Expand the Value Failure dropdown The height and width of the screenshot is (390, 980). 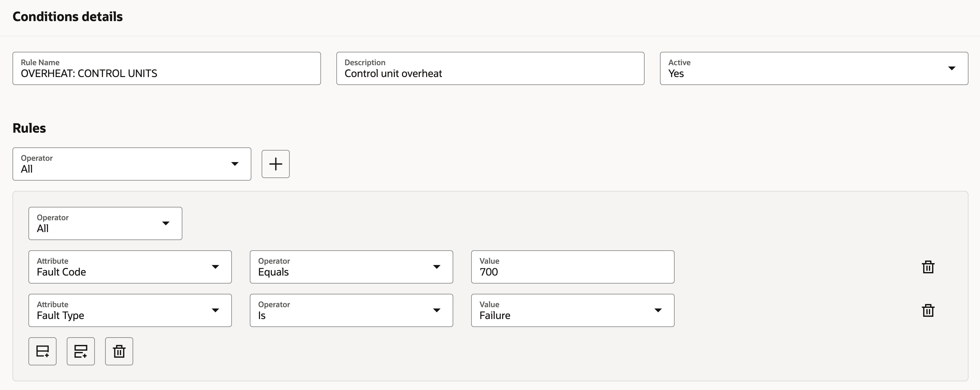pos(572,310)
